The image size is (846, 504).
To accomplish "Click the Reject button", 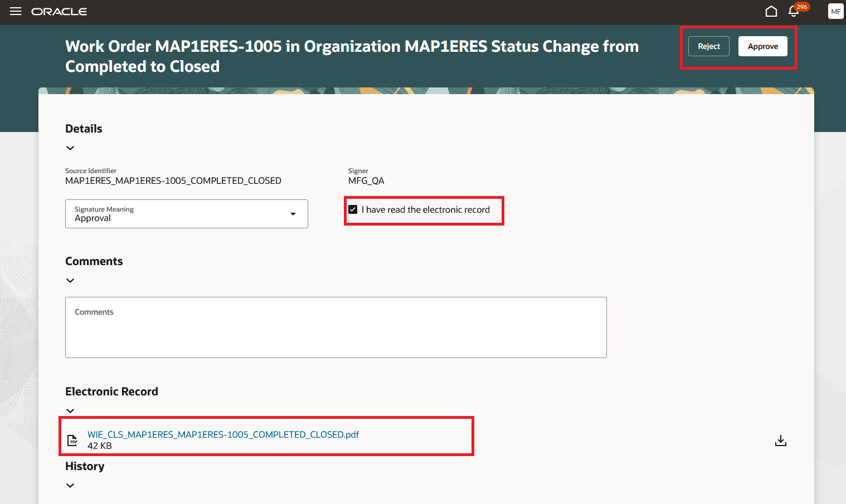I will [x=708, y=46].
